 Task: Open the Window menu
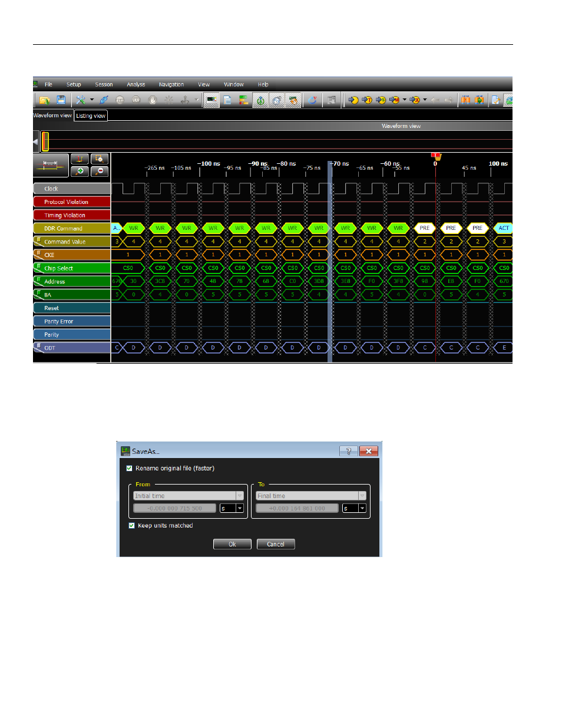[x=234, y=84]
